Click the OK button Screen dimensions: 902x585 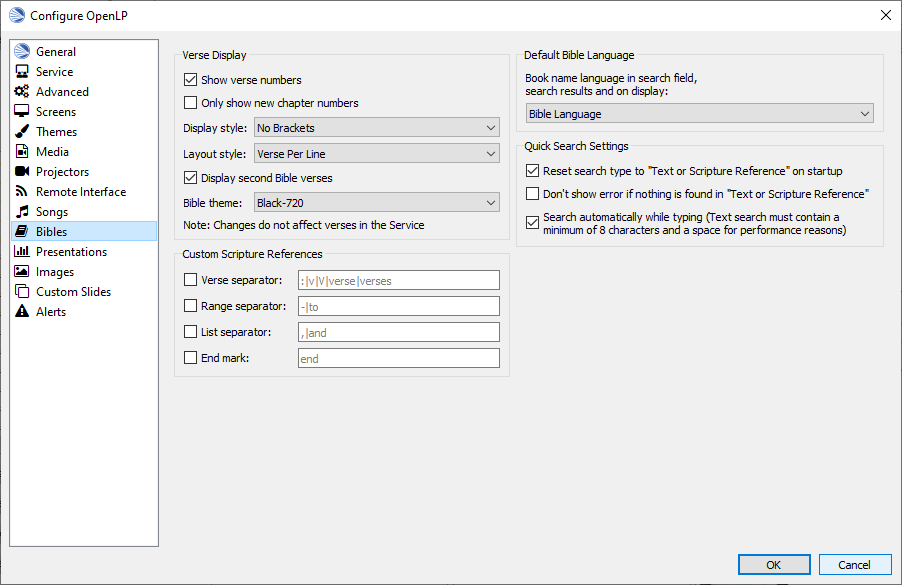click(x=774, y=564)
